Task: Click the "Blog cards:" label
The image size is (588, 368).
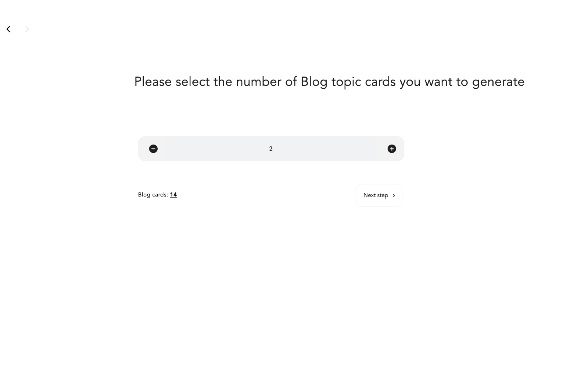Action: coord(153,195)
